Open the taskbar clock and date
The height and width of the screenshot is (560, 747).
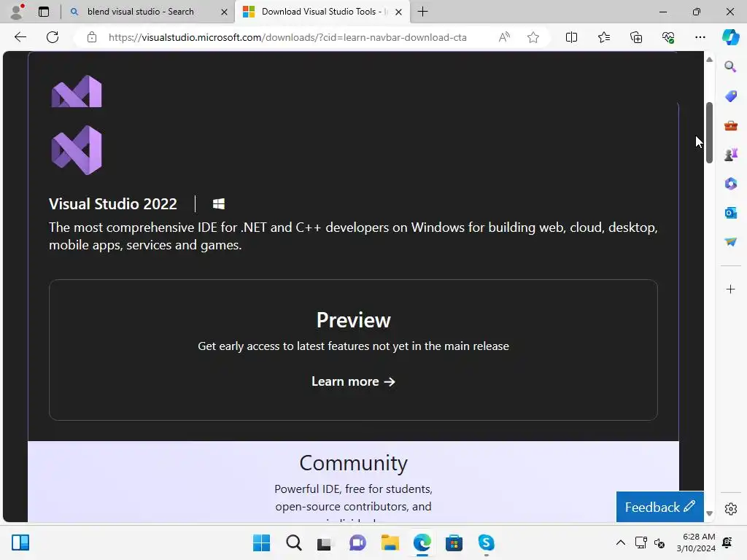tap(695, 542)
